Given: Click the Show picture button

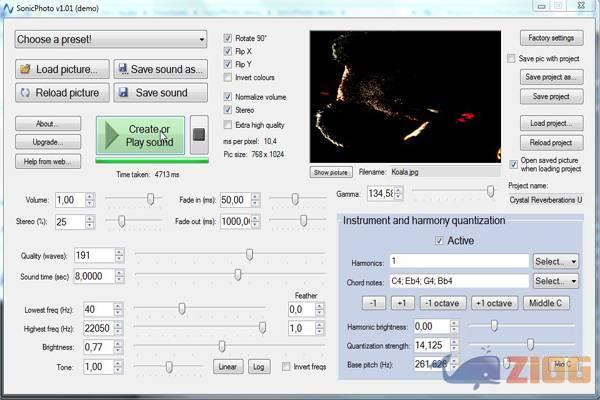Looking at the screenshot, I should point(330,172).
